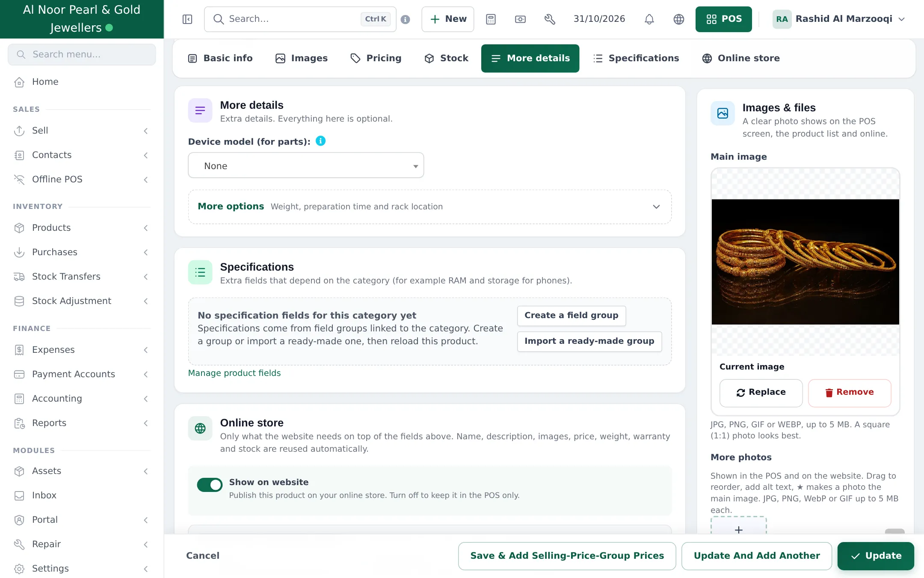Open the Device model None dropdown
This screenshot has height=578, width=924.
306,166
